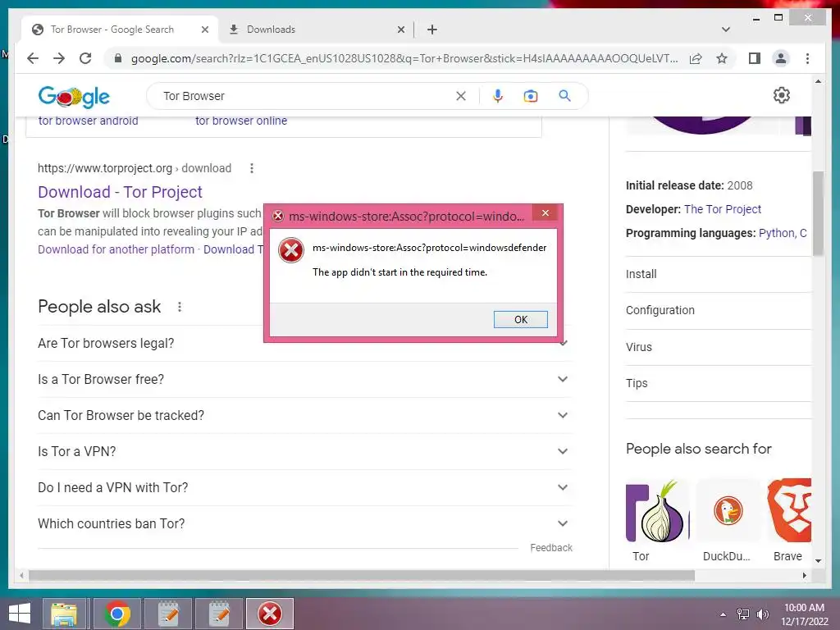Expand 'Which countries ban Tor?' question
Viewport: 840px width, 630px height.
point(304,523)
